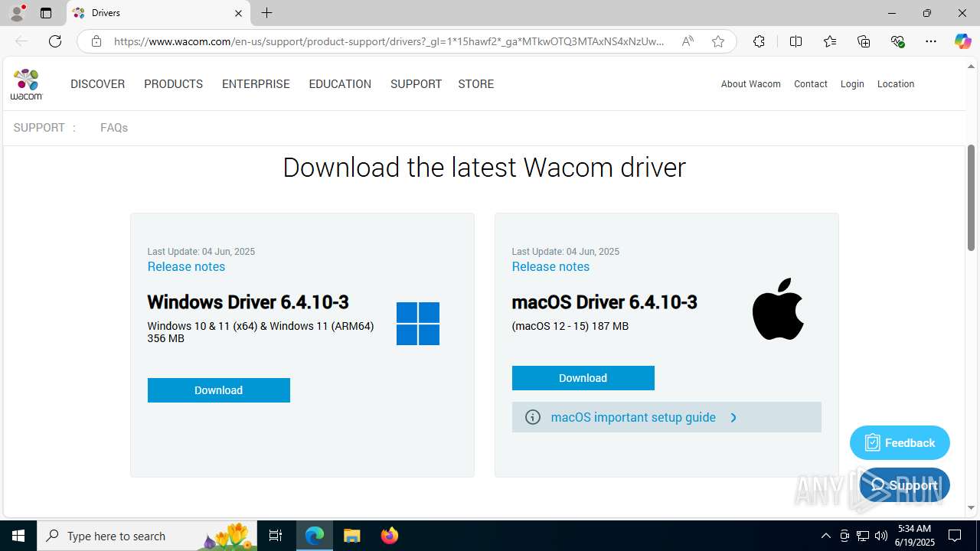Open Task View on the taskbar
This screenshot has width=980, height=551.
click(276, 536)
